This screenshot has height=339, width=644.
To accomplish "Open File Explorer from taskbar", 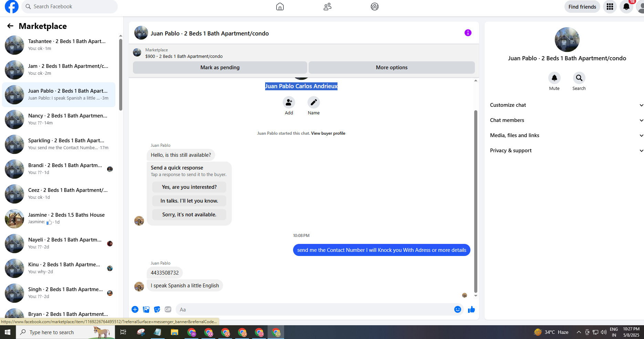I will coord(175,332).
